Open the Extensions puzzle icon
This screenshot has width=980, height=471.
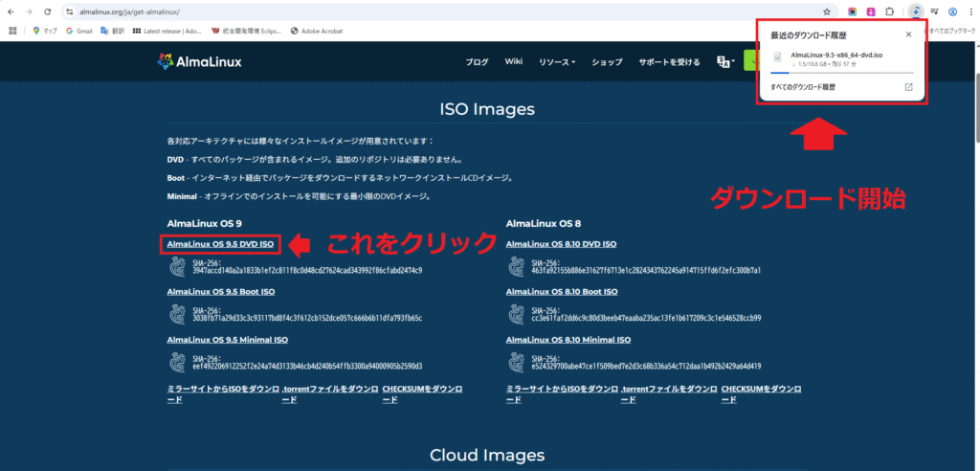click(x=889, y=11)
